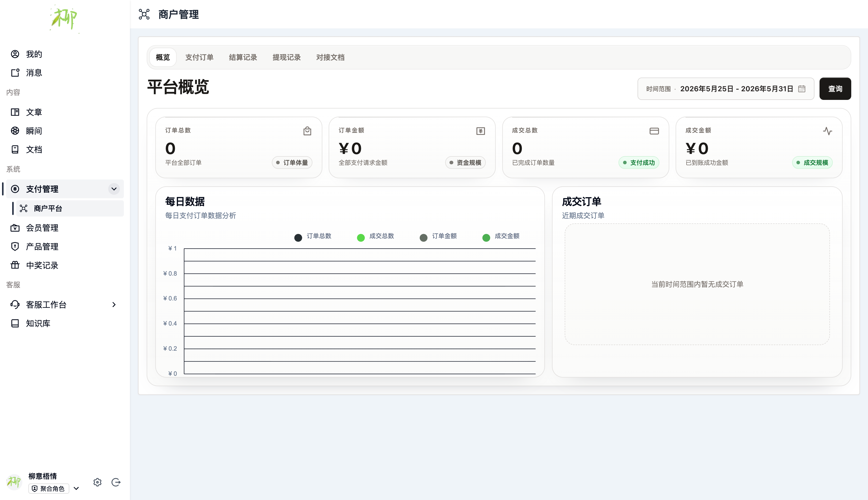Switch to the 对接文档 tab
The image size is (868, 500).
(x=330, y=57)
